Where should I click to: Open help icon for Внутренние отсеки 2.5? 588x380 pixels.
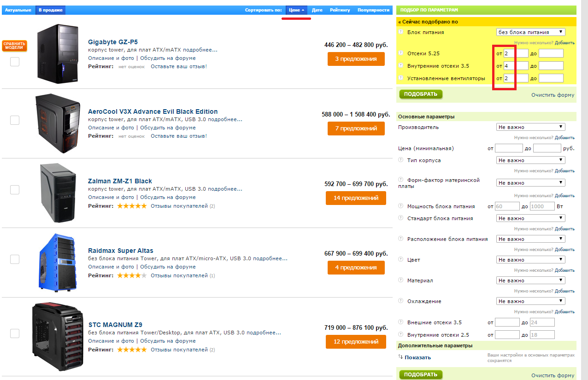click(400, 335)
